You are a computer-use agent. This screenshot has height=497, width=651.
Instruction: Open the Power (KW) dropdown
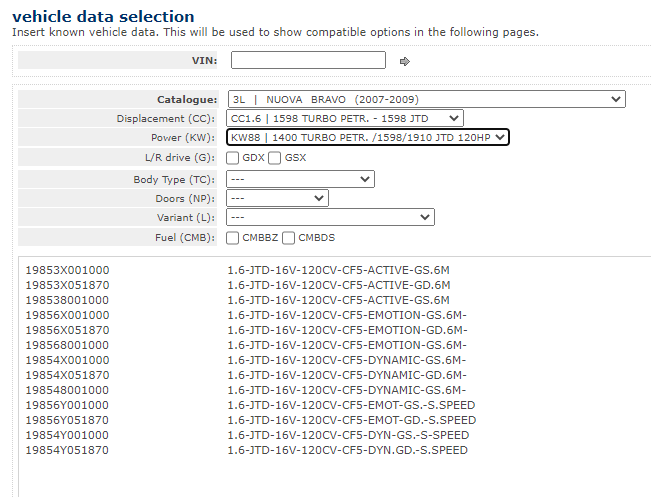[x=368, y=137]
